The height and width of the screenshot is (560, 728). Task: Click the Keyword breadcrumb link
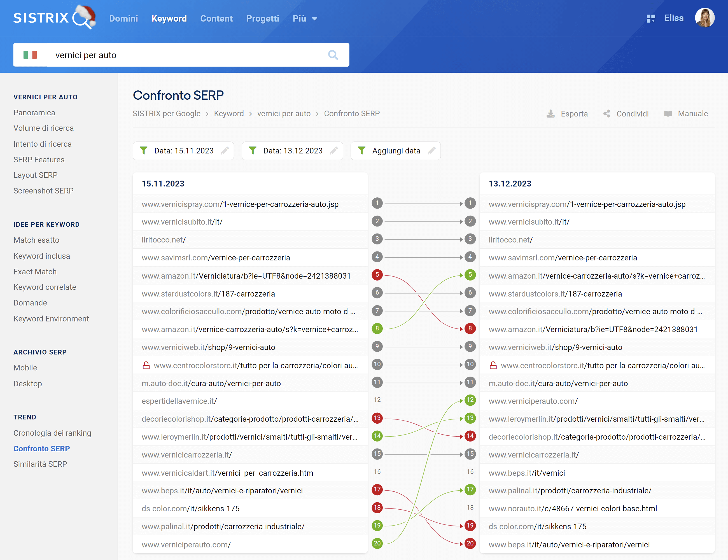pyautogui.click(x=229, y=114)
